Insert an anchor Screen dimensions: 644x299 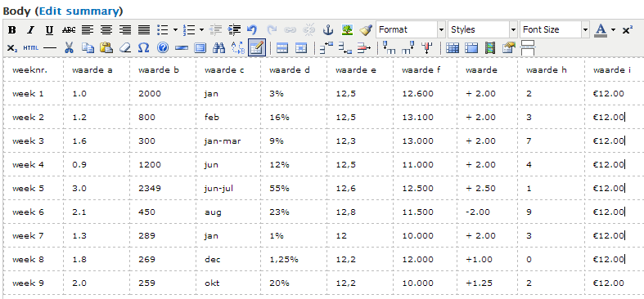[x=328, y=30]
